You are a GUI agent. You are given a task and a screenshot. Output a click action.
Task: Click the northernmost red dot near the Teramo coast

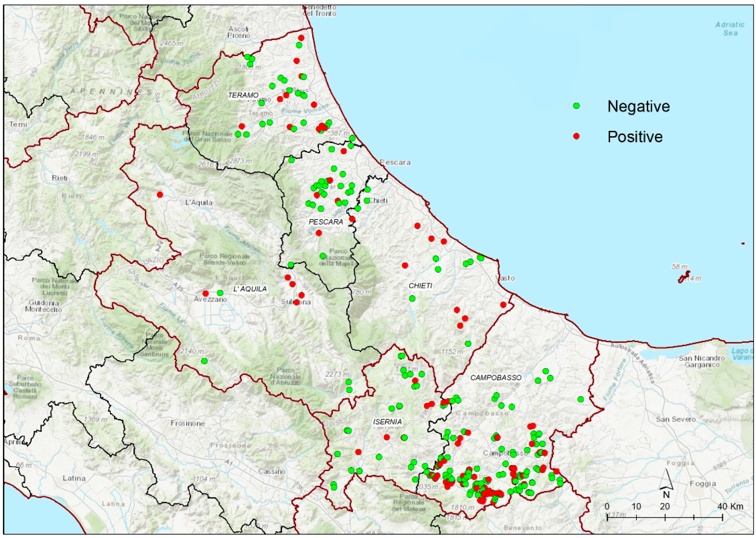(301, 38)
